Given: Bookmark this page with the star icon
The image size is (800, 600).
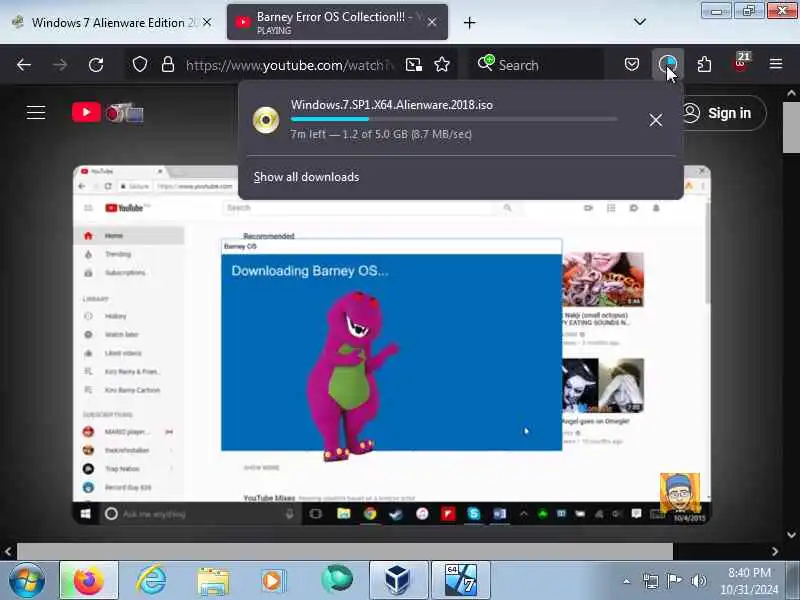Looking at the screenshot, I should pyautogui.click(x=442, y=65).
